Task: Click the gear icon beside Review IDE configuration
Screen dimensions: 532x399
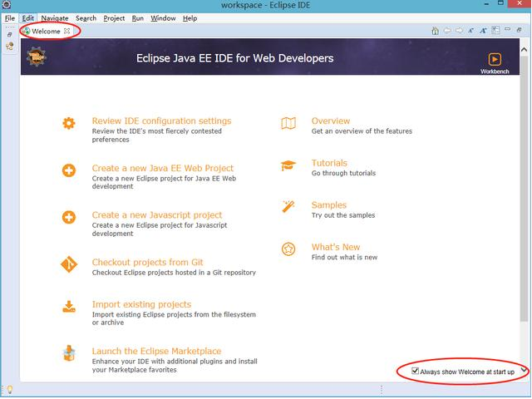Action: pyautogui.click(x=69, y=123)
